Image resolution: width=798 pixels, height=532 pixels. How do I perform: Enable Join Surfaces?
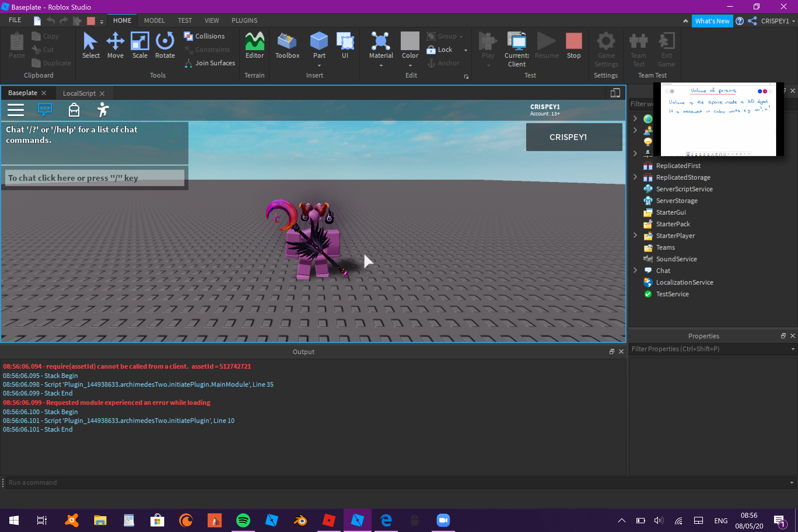point(210,63)
